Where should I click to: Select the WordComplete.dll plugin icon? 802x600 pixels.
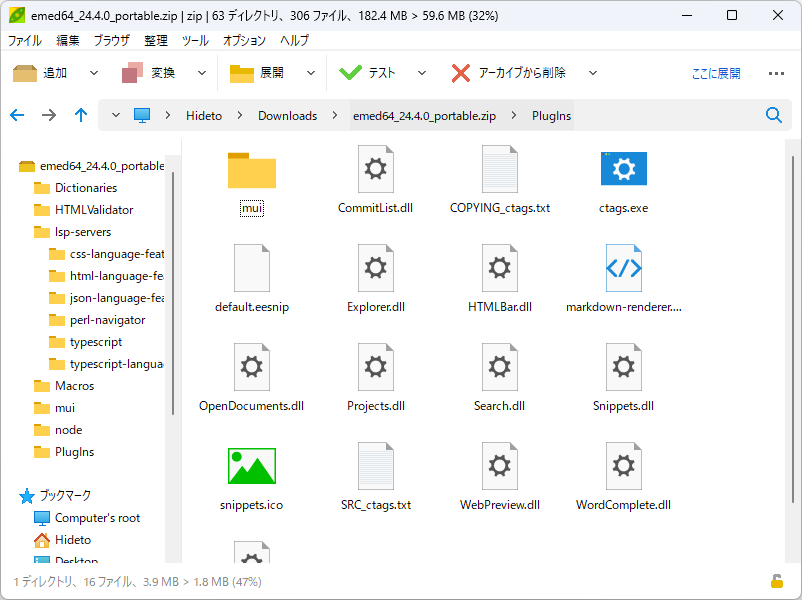tap(623, 465)
